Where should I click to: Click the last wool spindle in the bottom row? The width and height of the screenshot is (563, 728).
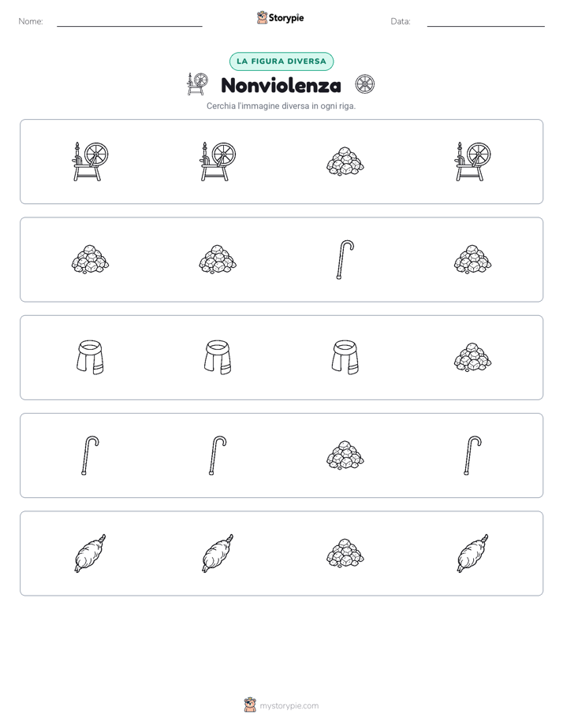(x=472, y=553)
